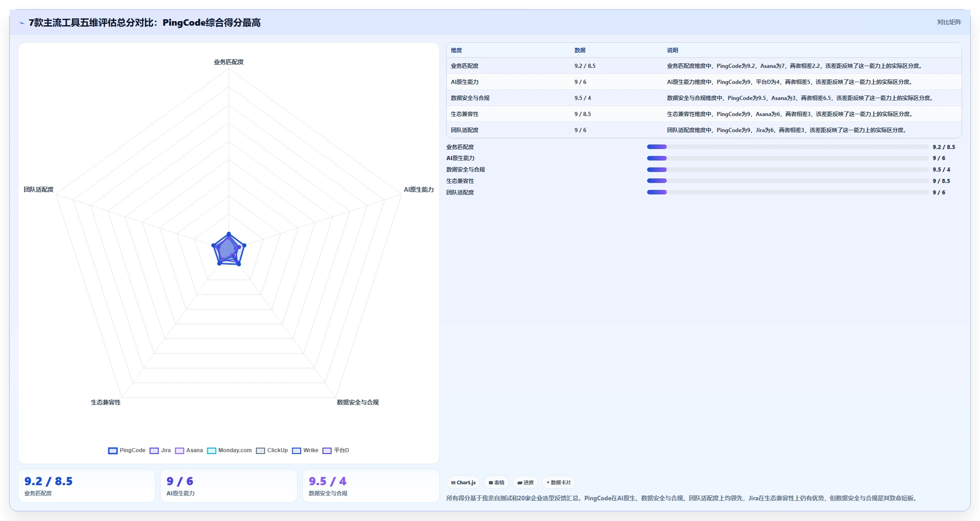Click the 团队适配度 description mentioning Jira为6
Image resolution: width=980 pixels, height=521 pixels.
(x=787, y=130)
